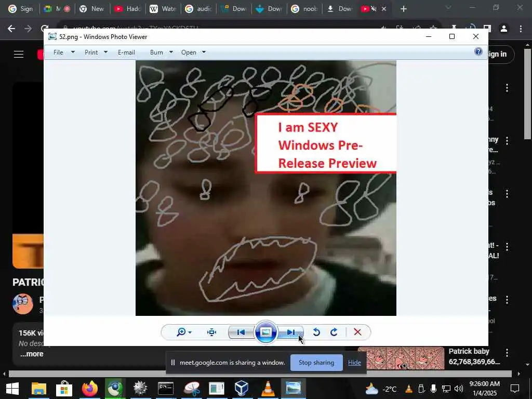The height and width of the screenshot is (399, 532).
Task: Click E-mail in Photo Viewer toolbar
Action: (x=126, y=52)
